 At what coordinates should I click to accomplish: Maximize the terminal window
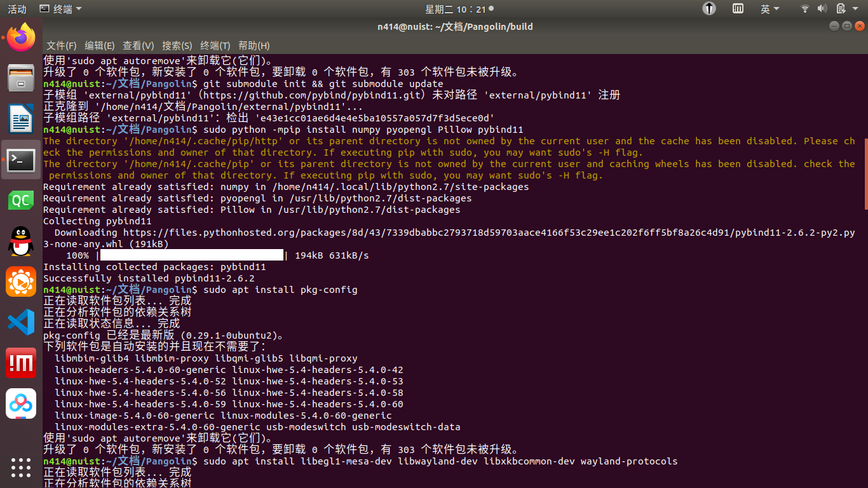point(846,26)
